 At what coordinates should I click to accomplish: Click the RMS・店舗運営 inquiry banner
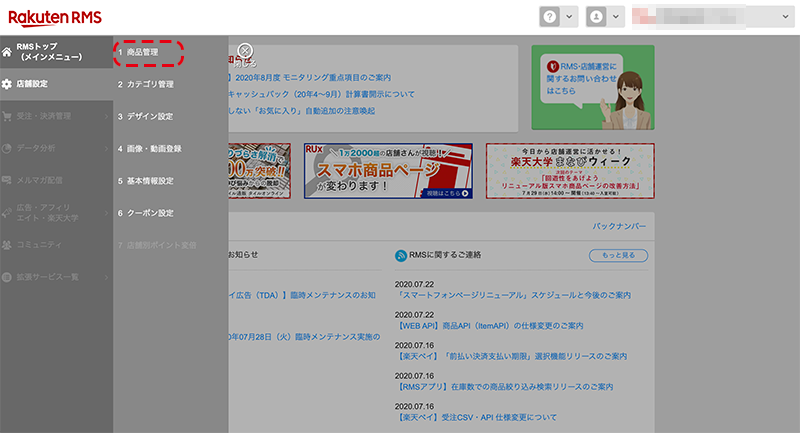coord(593,87)
